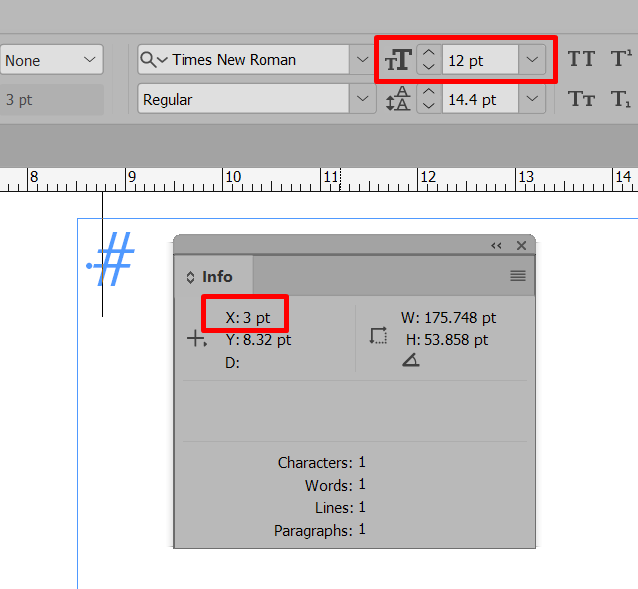
Task: Cycle Info panel view with arrows
Action: pos(190,277)
